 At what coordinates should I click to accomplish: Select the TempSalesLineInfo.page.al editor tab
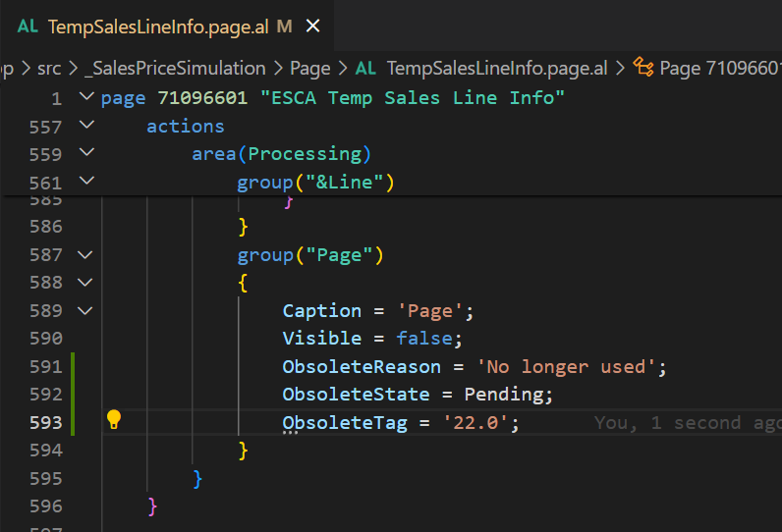(168, 26)
